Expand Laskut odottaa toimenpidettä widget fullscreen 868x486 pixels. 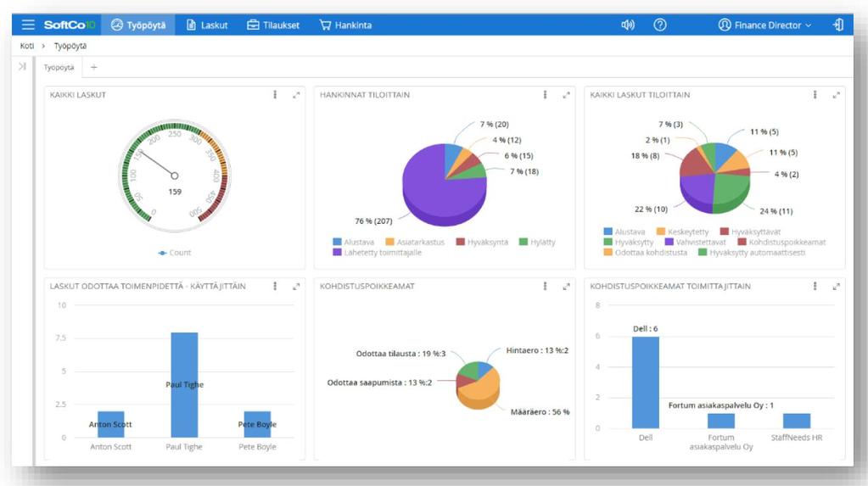[x=296, y=287]
